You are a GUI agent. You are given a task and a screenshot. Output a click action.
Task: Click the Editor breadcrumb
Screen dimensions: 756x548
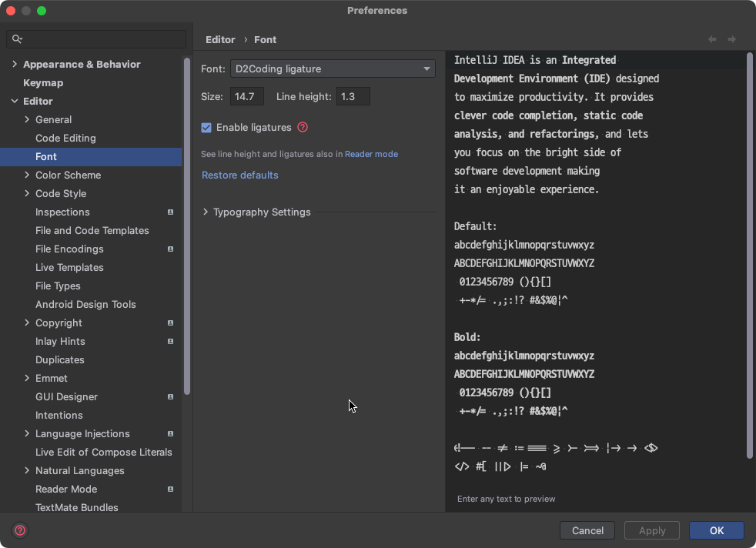[x=220, y=39]
